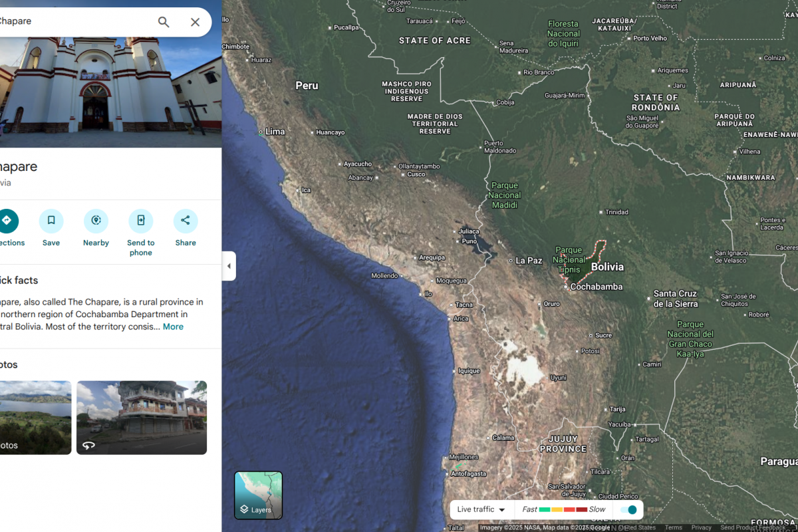This screenshot has width=798, height=532.
Task: Send Chapare location to phone
Action: tap(140, 221)
